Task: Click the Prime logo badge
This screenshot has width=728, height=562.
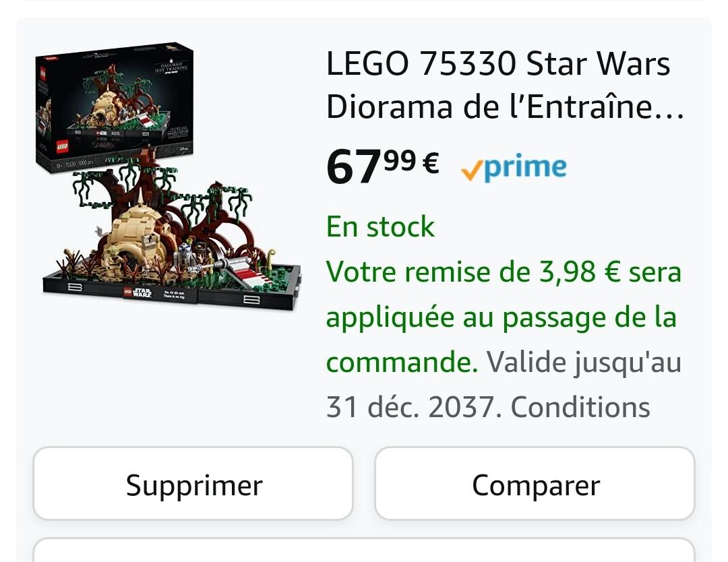Action: click(x=514, y=167)
